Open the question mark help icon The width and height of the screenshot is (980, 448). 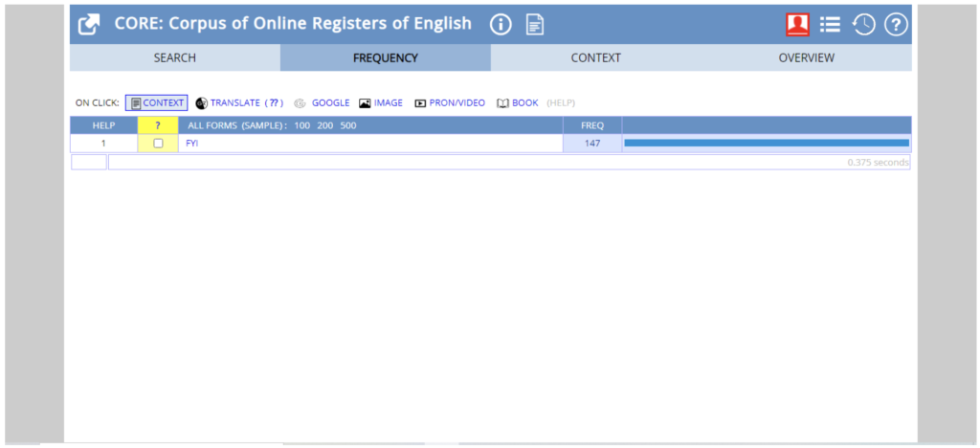[x=896, y=24]
